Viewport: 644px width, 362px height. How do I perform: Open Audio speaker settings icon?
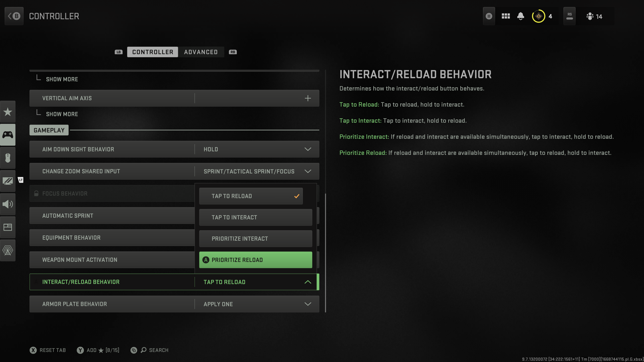pos(8,204)
